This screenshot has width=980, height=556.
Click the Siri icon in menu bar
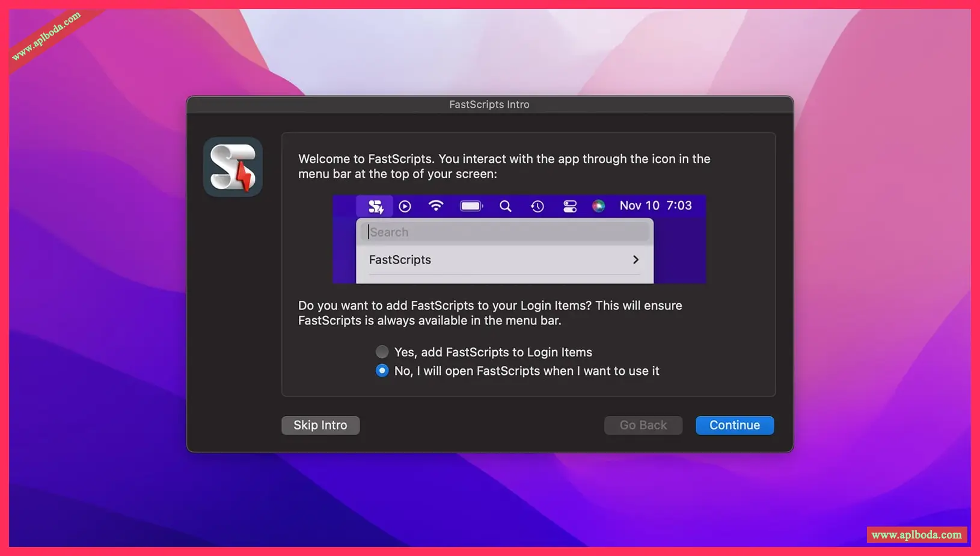click(x=598, y=206)
